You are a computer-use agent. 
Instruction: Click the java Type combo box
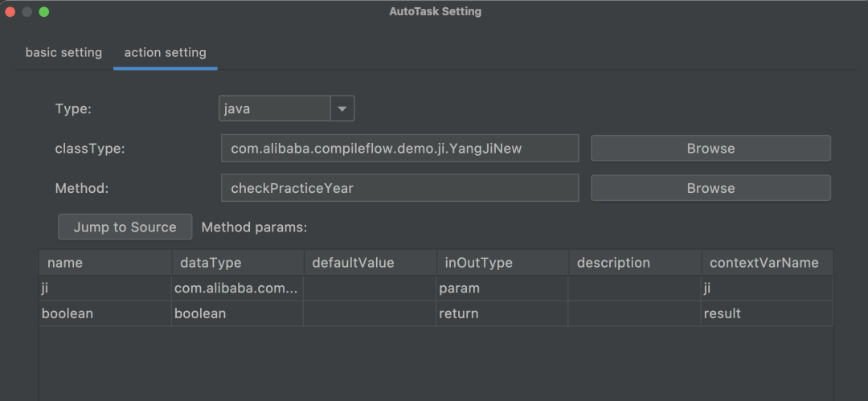274,108
